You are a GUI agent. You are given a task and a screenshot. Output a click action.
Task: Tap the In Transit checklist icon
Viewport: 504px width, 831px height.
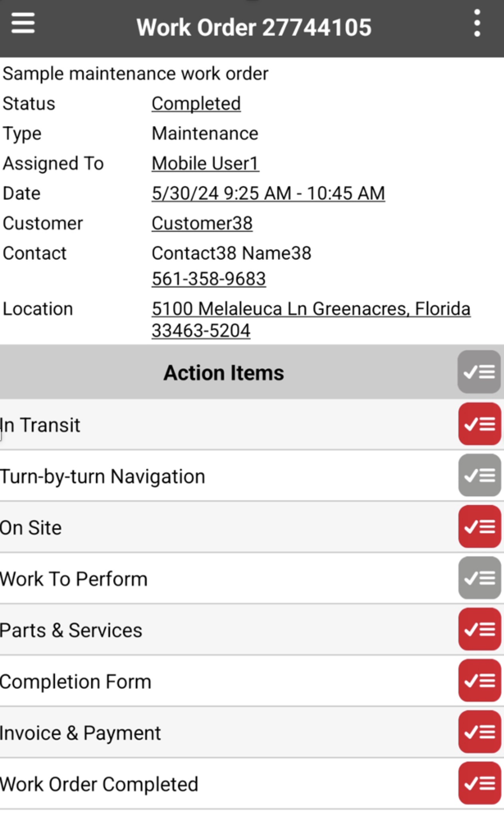pyautogui.click(x=479, y=424)
